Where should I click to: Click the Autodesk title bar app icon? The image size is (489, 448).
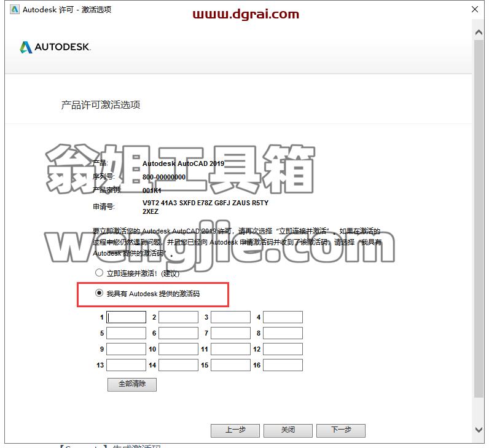point(15,10)
